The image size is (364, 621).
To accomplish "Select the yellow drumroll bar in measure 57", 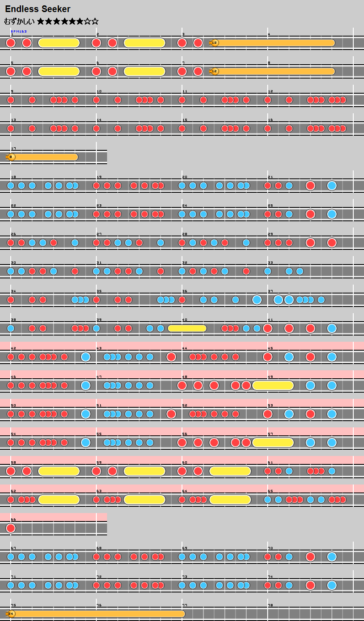I will (x=273, y=443).
